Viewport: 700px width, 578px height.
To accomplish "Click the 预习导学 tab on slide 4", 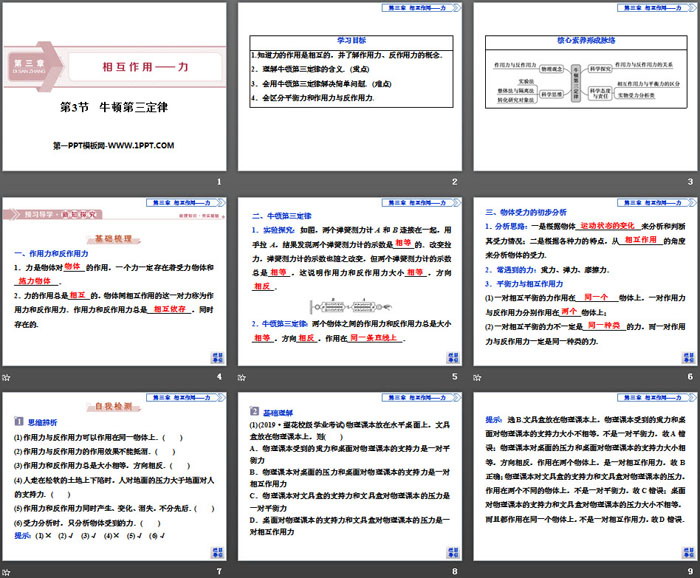I will 36,213.
